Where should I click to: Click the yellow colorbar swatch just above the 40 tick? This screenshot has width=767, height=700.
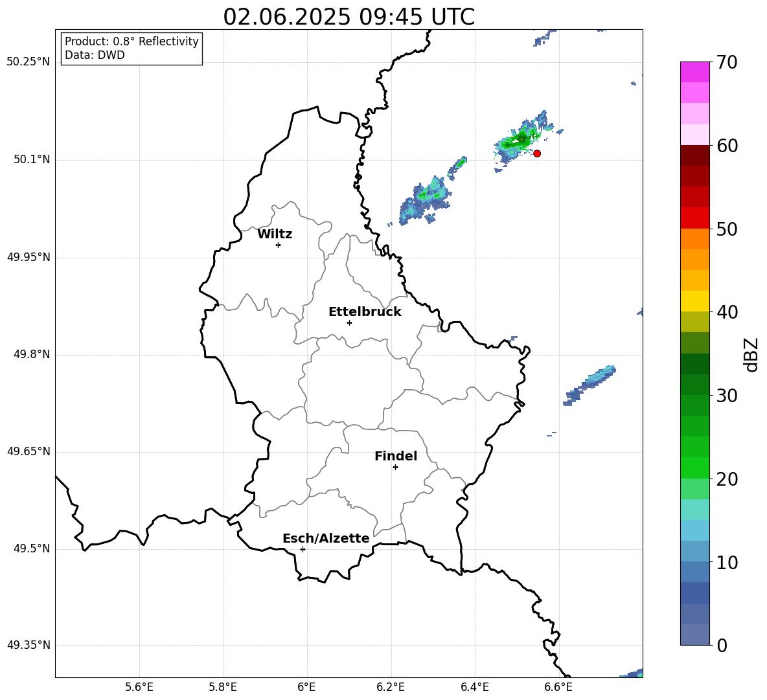coord(694,301)
